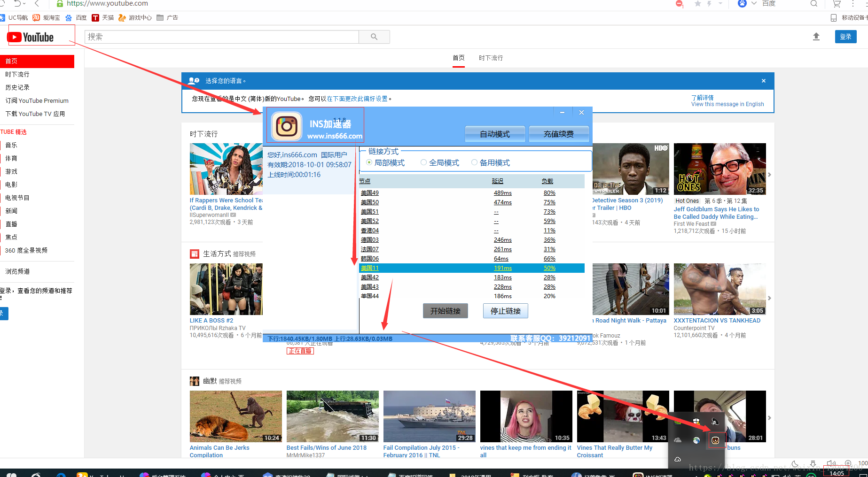Open the browser three-dot menu
Screen dimensions: 868x477
853,4
